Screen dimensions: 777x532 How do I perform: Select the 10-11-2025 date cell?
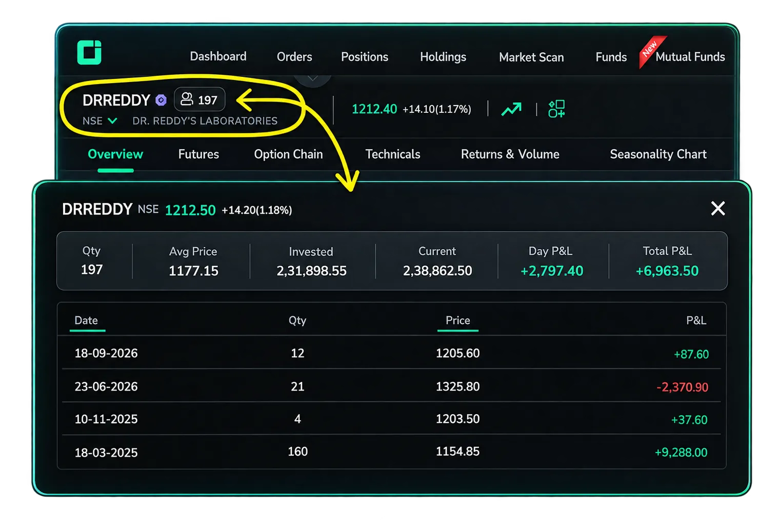click(x=106, y=419)
